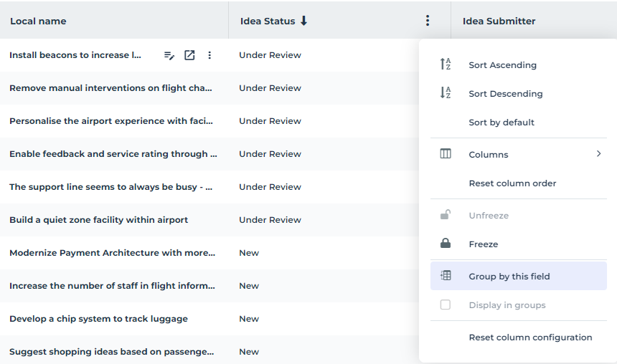Screen dimensions: 617x364
Task: Choose Reset column order
Action: tap(512, 183)
